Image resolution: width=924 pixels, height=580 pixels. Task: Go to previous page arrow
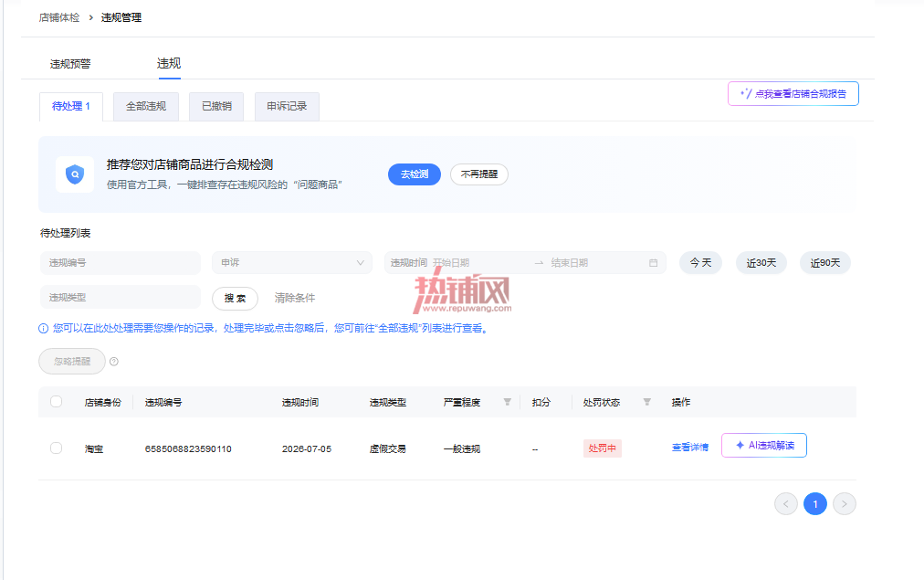(785, 504)
